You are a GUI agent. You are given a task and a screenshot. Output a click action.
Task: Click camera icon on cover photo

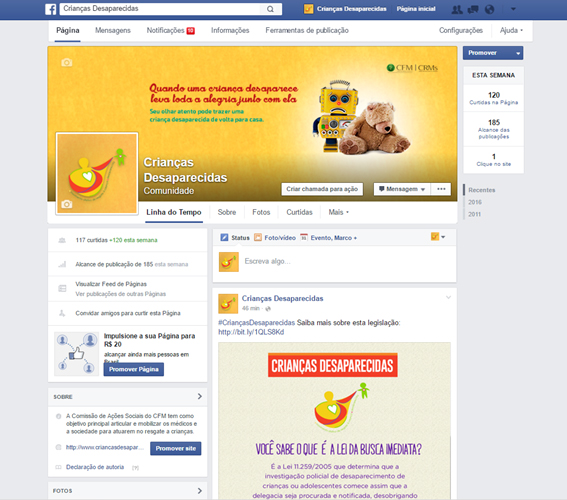(67, 63)
